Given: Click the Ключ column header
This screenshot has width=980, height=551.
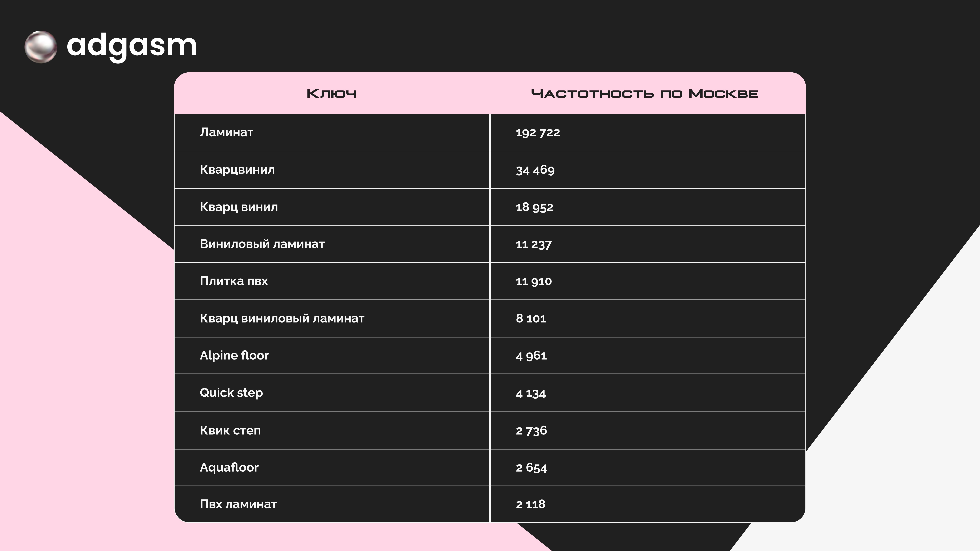Looking at the screenshot, I should click(332, 94).
